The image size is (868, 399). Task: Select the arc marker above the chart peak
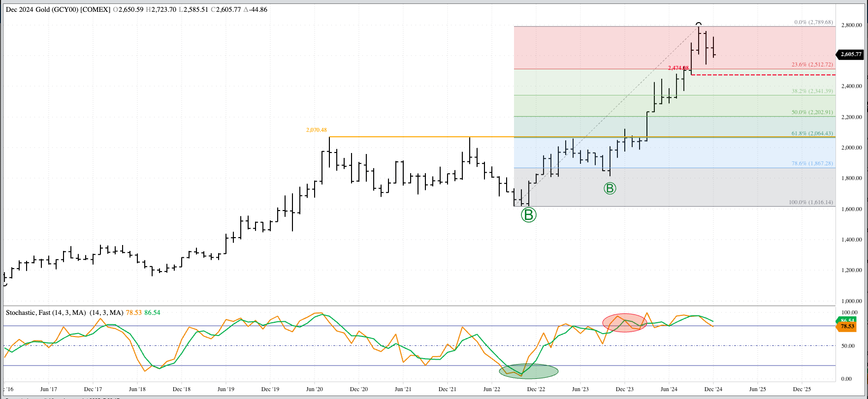(698, 24)
